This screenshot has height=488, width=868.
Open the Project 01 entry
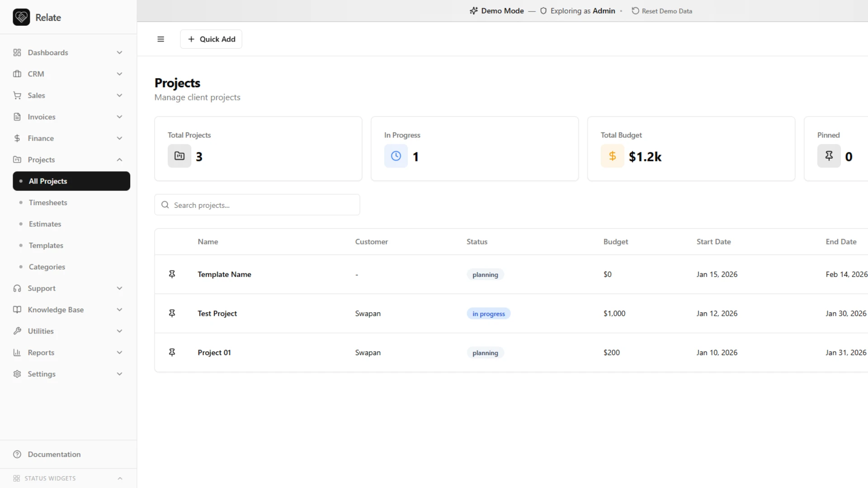[x=214, y=352]
